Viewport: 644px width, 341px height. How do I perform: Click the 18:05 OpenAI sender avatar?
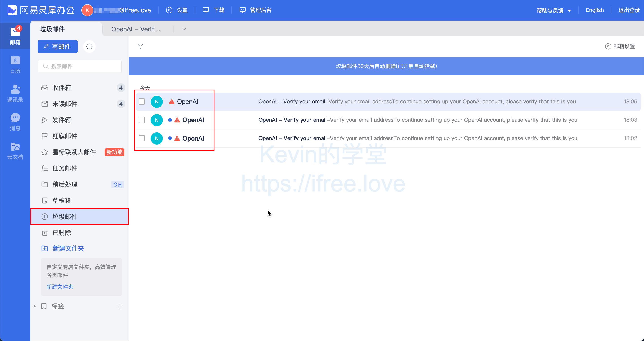click(157, 102)
